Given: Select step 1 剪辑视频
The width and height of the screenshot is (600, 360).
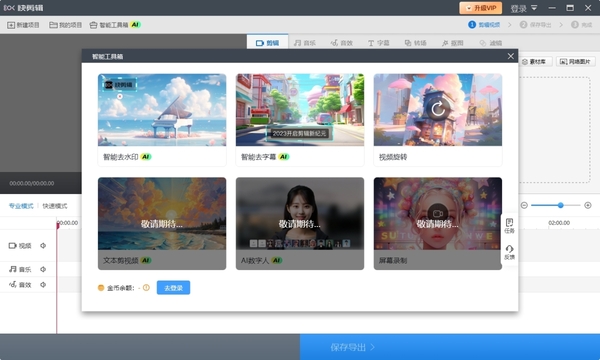Looking at the screenshot, I should click(x=484, y=25).
